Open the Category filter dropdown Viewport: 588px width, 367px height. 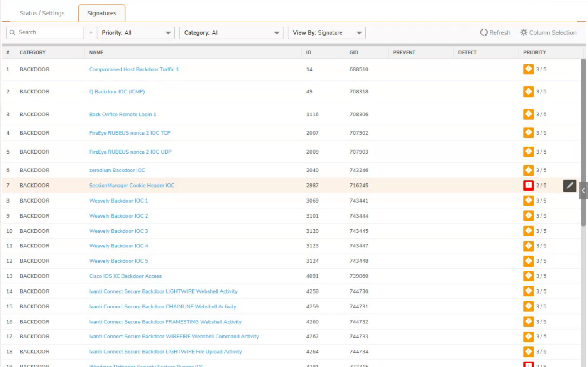[x=231, y=33]
